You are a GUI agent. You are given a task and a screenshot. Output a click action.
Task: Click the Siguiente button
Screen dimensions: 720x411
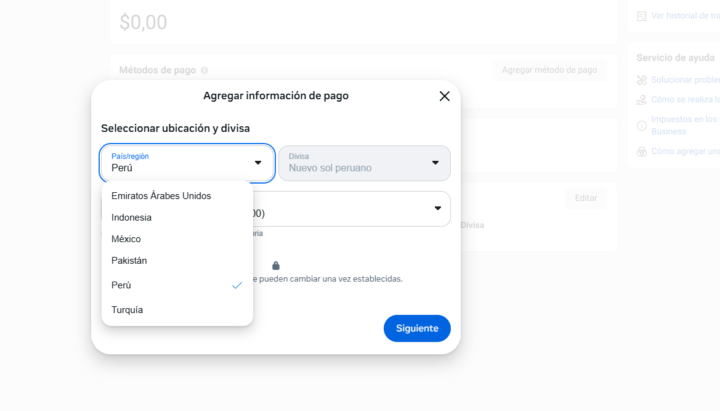click(x=417, y=328)
